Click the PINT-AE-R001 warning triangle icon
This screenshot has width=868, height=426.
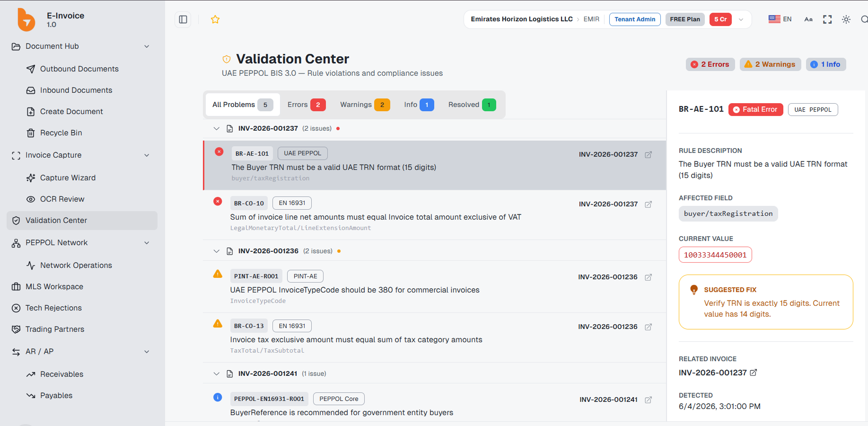pyautogui.click(x=218, y=274)
